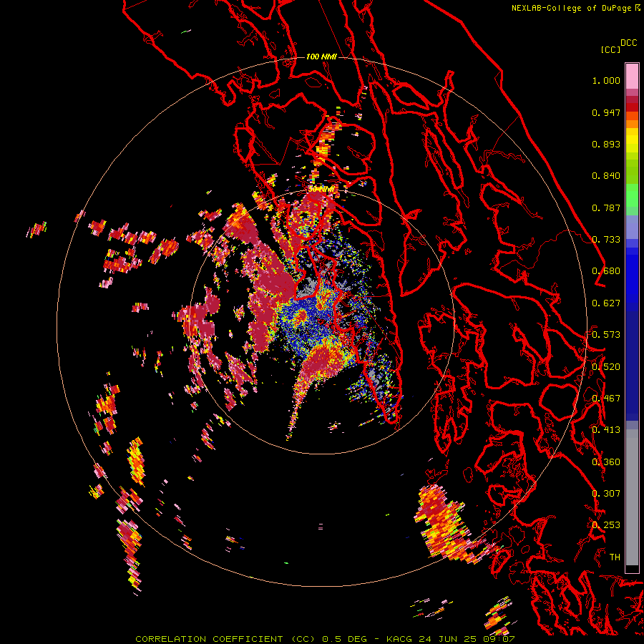Click the 0.627 value on the color scale

606,303
